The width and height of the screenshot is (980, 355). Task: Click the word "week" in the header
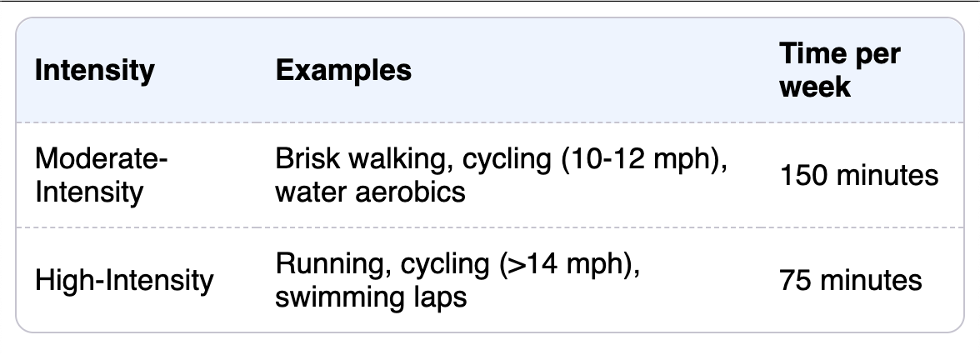pyautogui.click(x=815, y=87)
